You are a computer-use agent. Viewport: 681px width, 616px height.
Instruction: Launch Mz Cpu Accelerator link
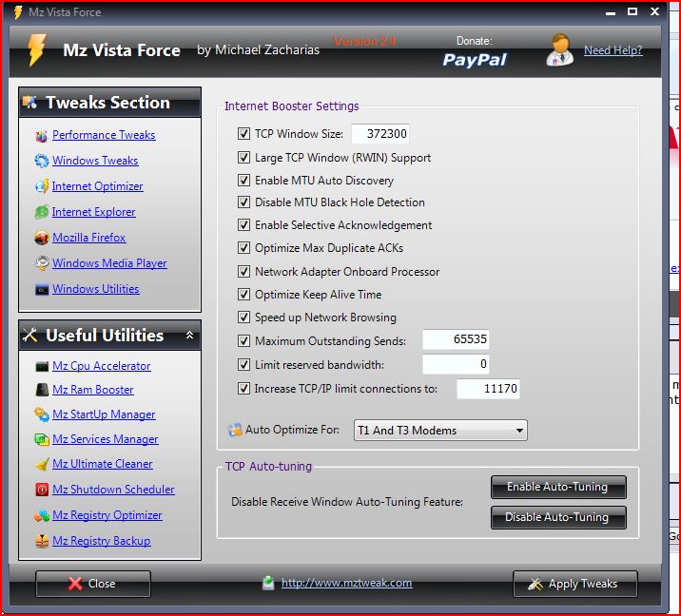102,366
